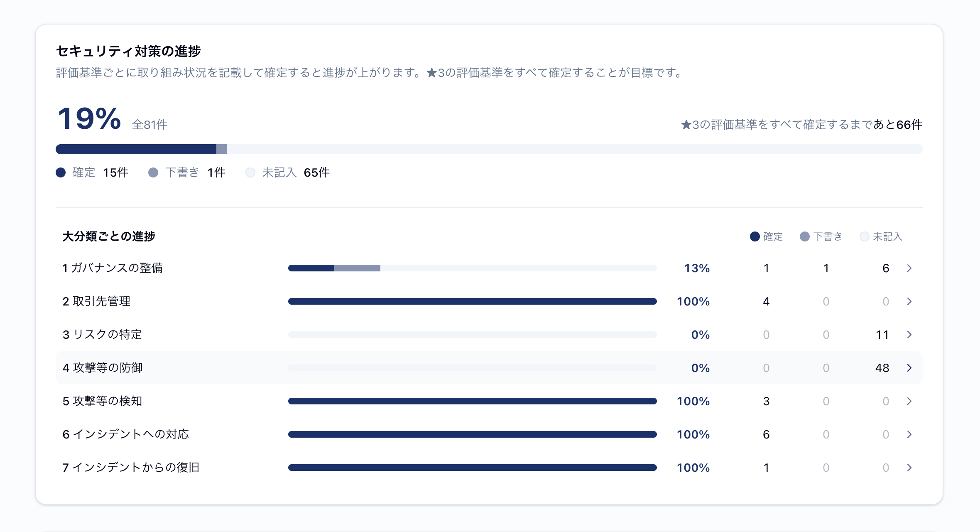The image size is (980, 532).
Task: Click the gray 下書き dot in the overall legend
Action: [x=153, y=172]
